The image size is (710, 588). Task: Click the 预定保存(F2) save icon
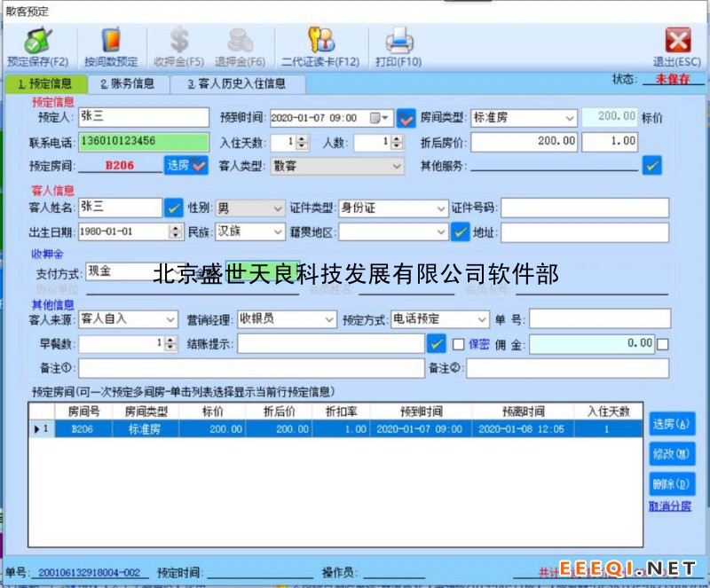36,42
